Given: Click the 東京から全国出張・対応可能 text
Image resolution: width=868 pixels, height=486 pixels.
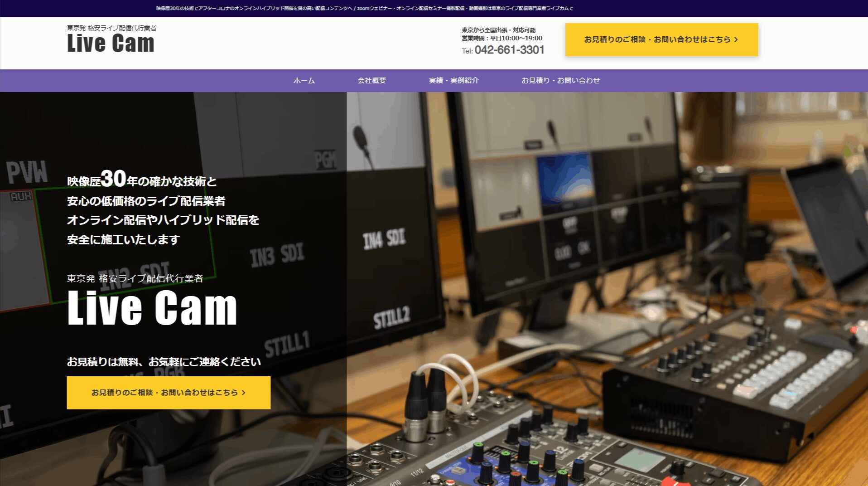Looking at the screenshot, I should (498, 30).
